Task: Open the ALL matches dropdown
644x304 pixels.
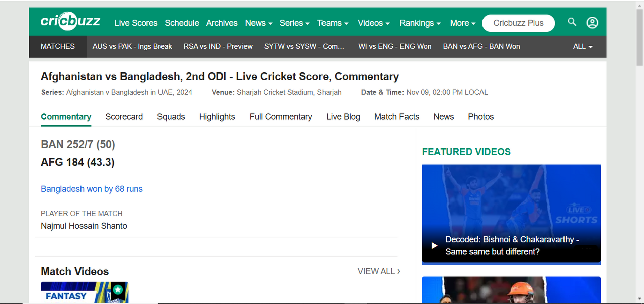Action: (x=583, y=46)
